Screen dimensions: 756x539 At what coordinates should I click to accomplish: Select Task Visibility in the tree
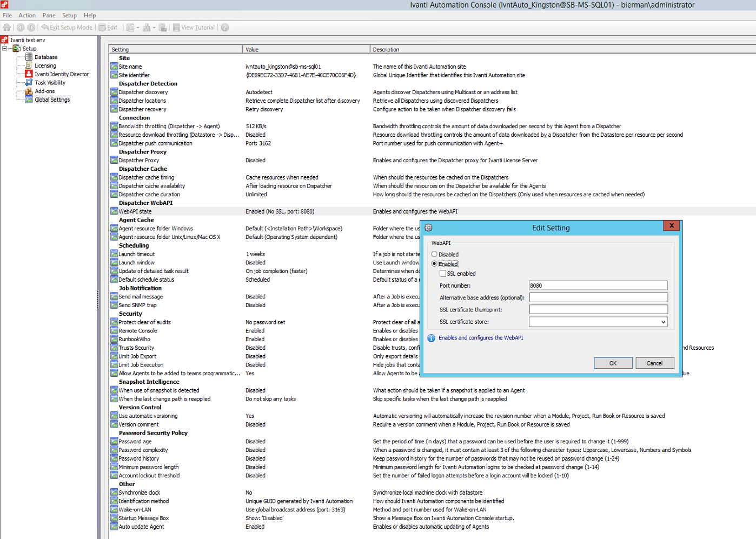[50, 83]
